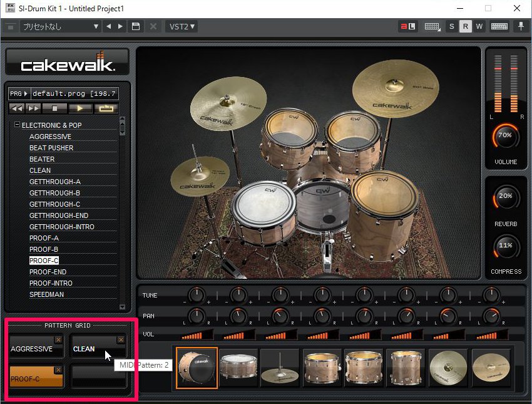Select the GETTHROUGH-END pattern
Image resolution: width=532 pixels, height=404 pixels.
59,215
